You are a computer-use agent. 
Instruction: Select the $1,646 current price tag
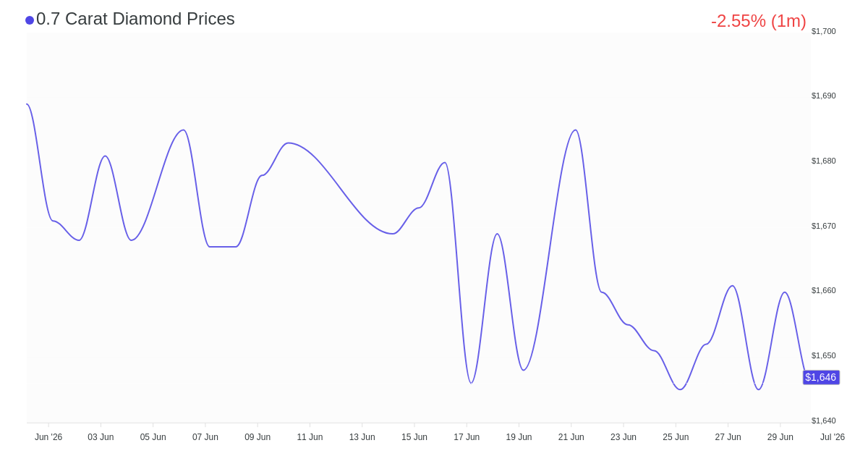(x=821, y=377)
